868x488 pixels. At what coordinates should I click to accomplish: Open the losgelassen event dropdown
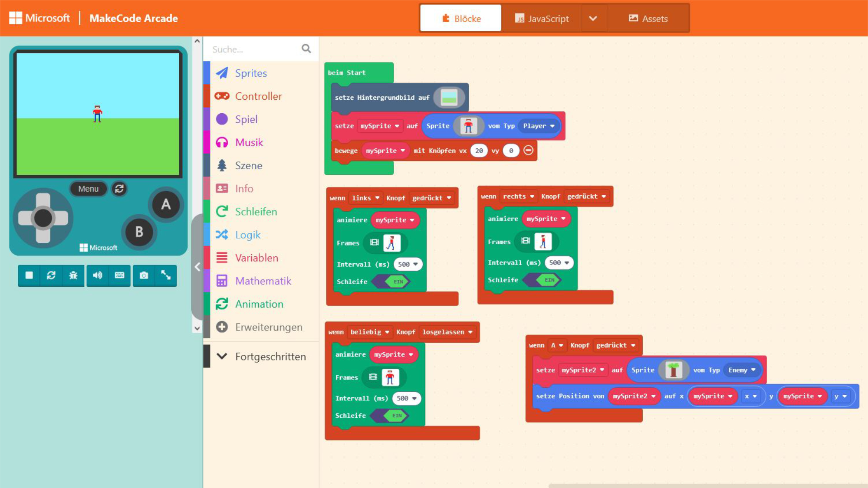coord(447,332)
